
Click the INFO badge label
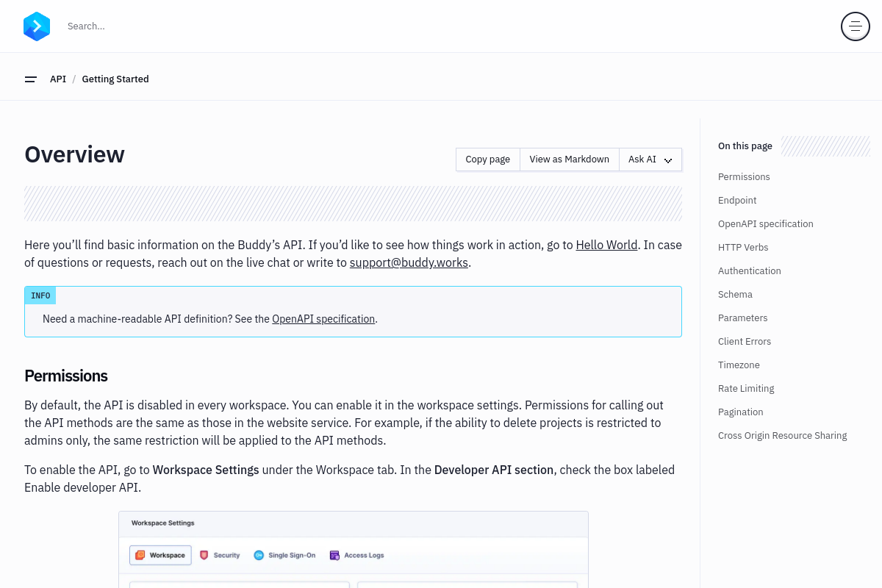pos(40,295)
